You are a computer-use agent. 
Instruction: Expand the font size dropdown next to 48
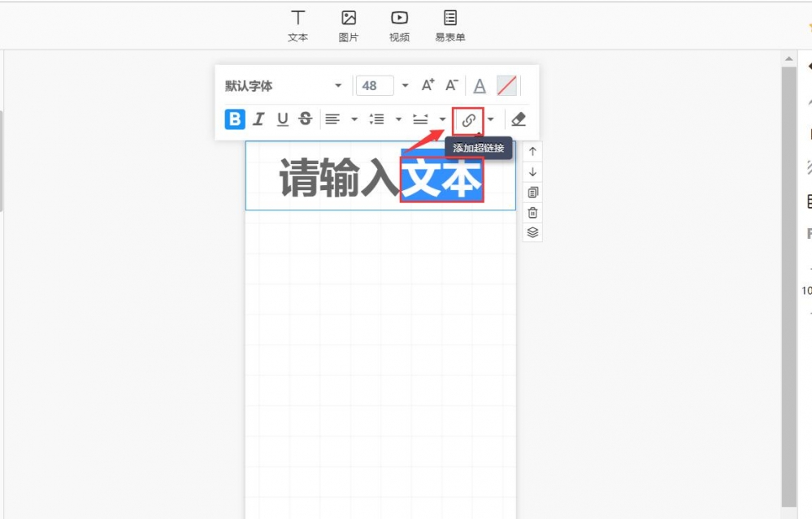point(404,84)
